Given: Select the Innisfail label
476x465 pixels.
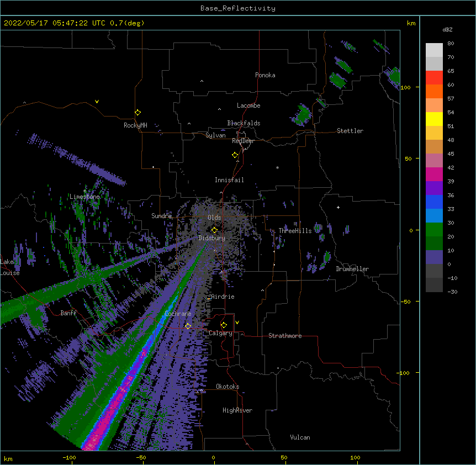Looking at the screenshot, I should click(229, 180).
